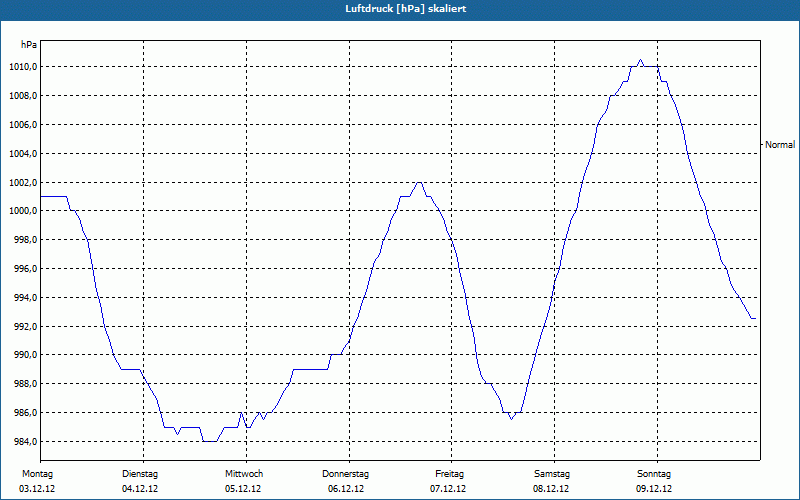Click the date 04.12.12
The width and height of the screenshot is (800, 500).
click(140, 489)
